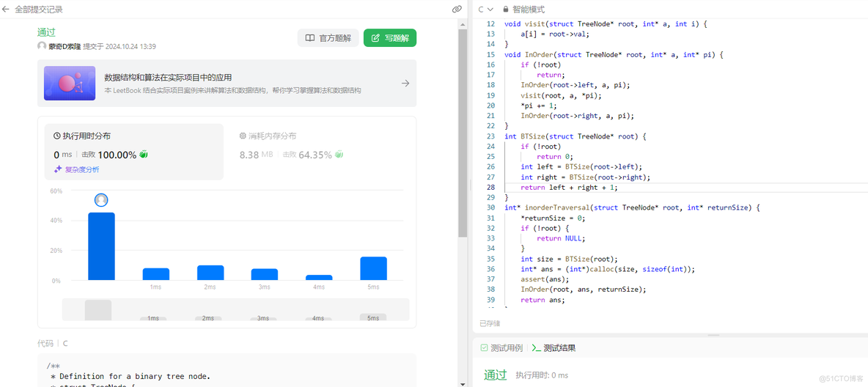This screenshot has height=387, width=868.
Task: Click the submitter name 蒙奇D索隆
Action: tap(65, 46)
